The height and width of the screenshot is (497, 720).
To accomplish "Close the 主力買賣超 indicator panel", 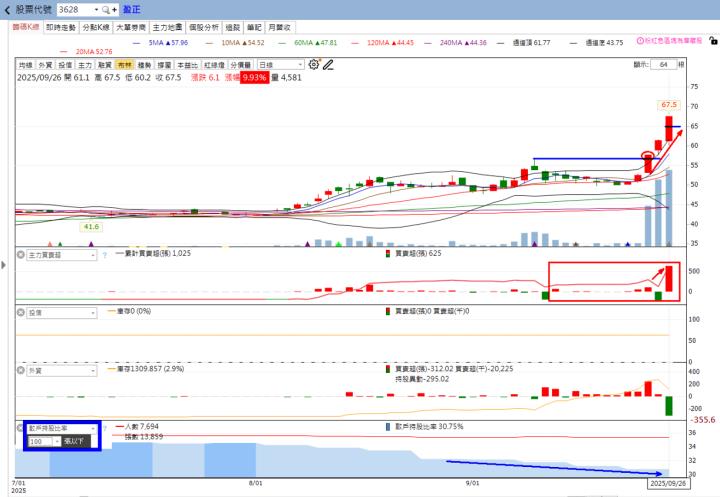I will tap(21, 255).
